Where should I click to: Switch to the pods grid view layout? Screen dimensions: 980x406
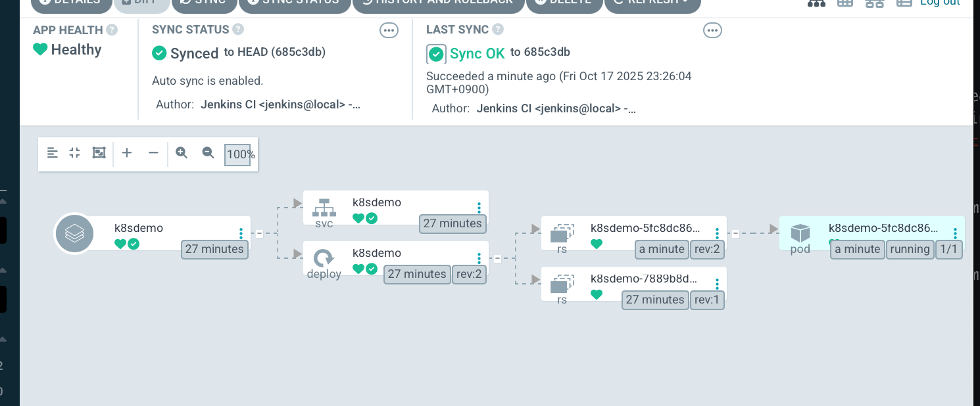click(845, 3)
